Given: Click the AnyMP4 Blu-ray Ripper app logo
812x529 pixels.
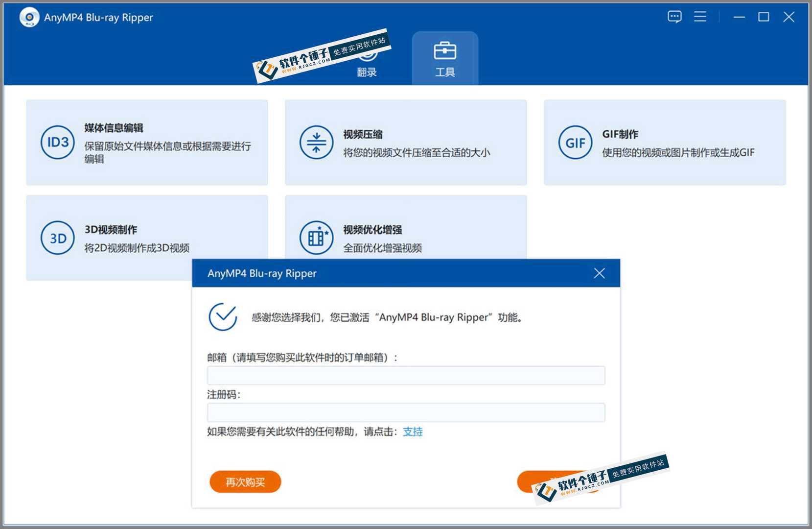Looking at the screenshot, I should (x=29, y=17).
